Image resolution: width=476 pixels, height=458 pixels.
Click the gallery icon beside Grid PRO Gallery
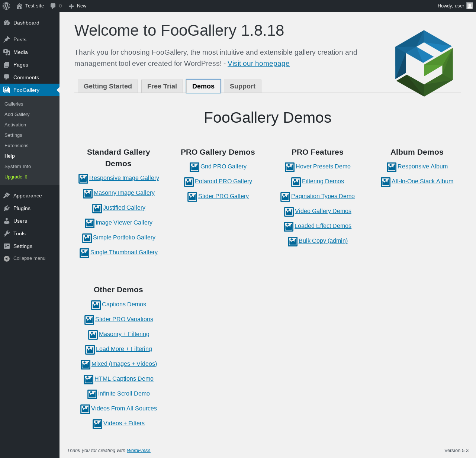[194, 167]
